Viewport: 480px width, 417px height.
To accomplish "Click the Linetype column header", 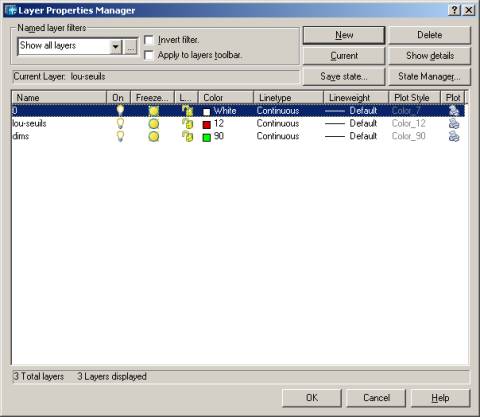I will (x=288, y=98).
